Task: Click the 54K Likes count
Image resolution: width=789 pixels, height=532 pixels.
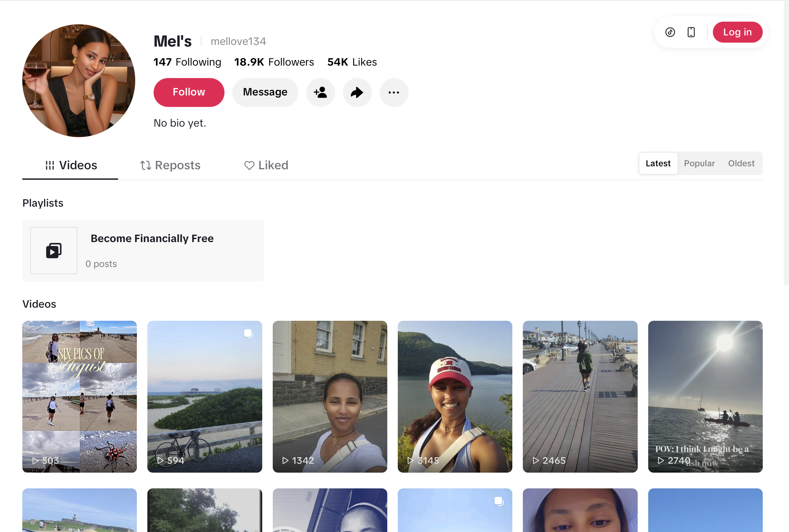Action: [x=352, y=62]
